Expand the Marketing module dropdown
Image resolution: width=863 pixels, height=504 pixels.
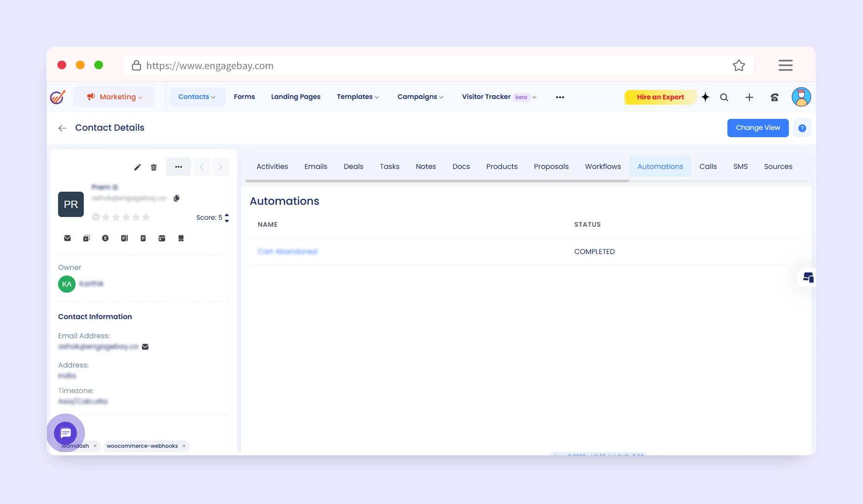(115, 97)
